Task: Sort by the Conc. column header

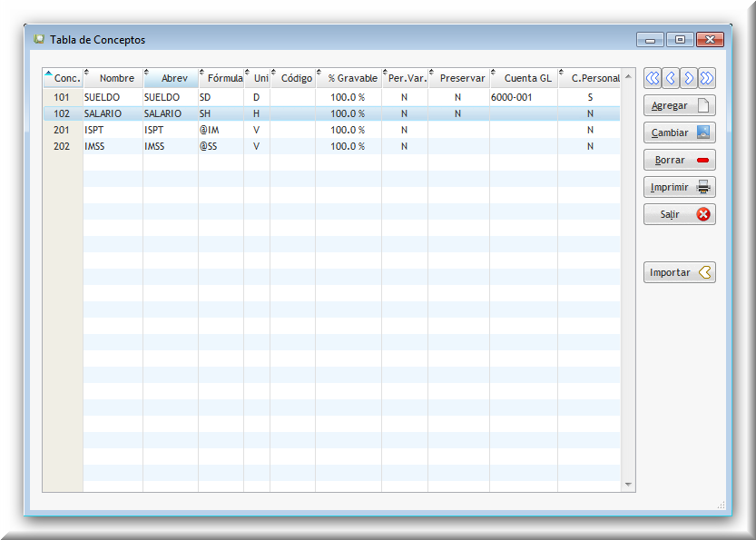Action: [64, 78]
